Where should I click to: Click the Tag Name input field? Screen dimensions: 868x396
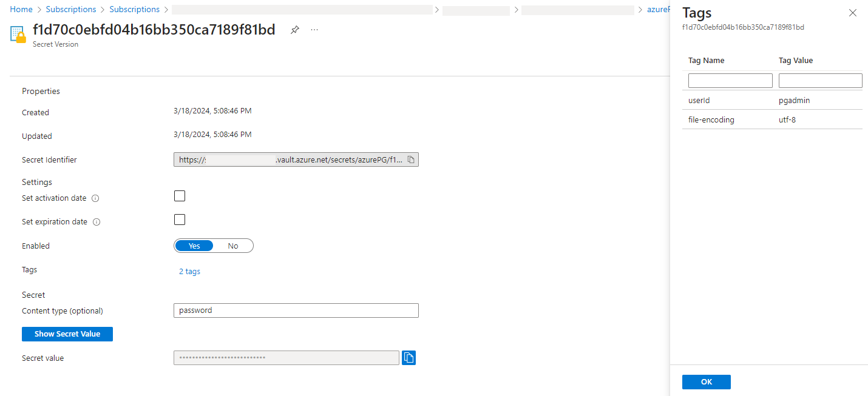730,81
